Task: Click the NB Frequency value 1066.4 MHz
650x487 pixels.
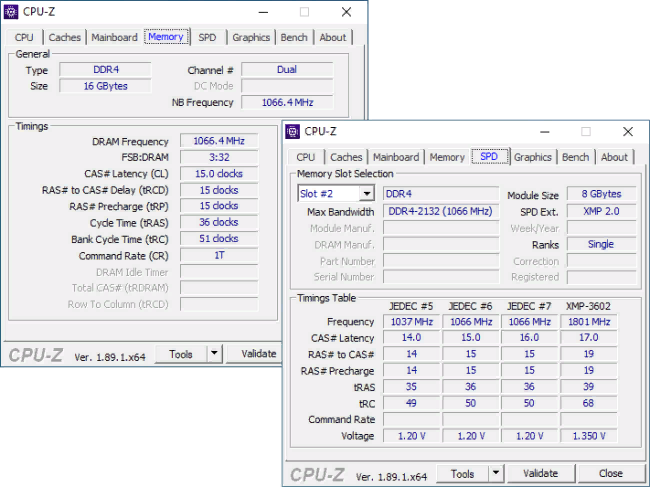Action: pos(287,102)
